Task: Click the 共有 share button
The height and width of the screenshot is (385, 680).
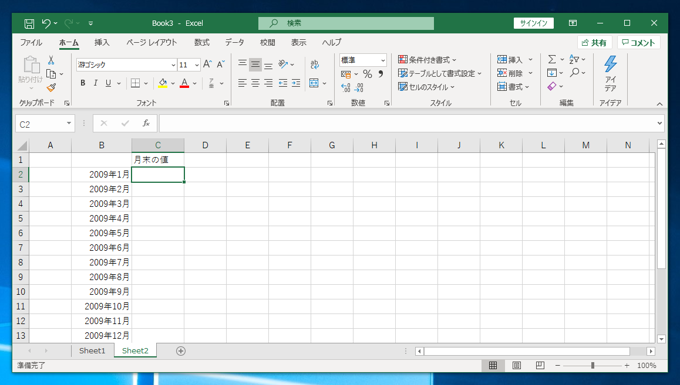Action: (594, 42)
